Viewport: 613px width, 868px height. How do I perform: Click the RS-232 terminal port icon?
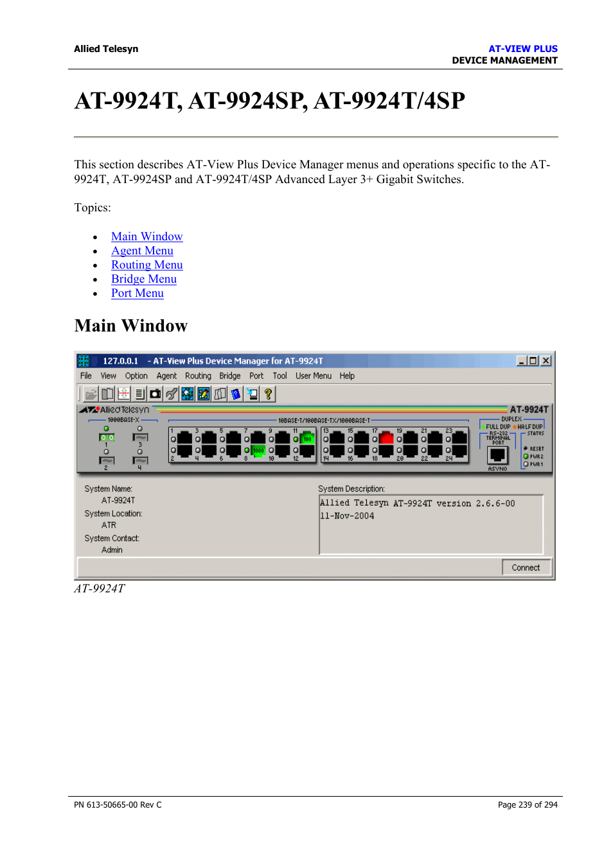click(x=497, y=455)
